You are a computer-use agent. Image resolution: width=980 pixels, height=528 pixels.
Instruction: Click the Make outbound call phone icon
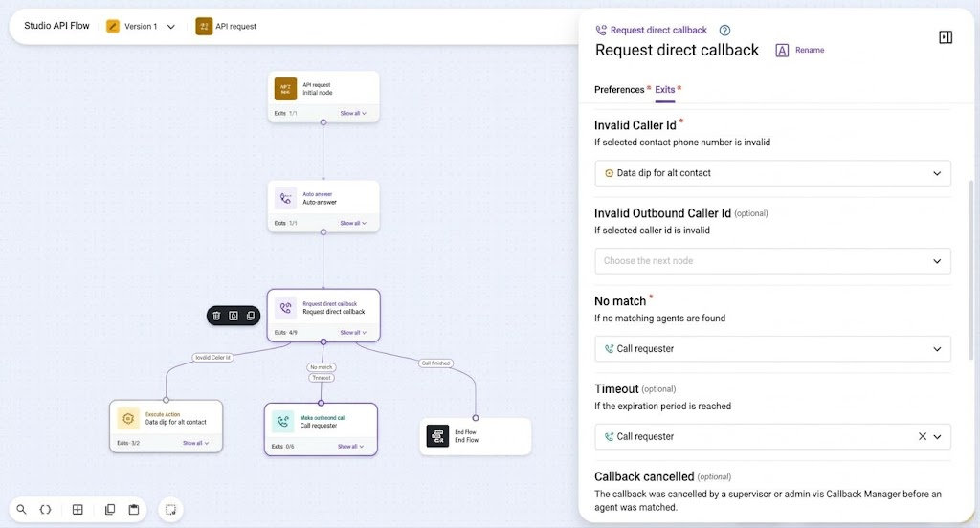point(283,421)
